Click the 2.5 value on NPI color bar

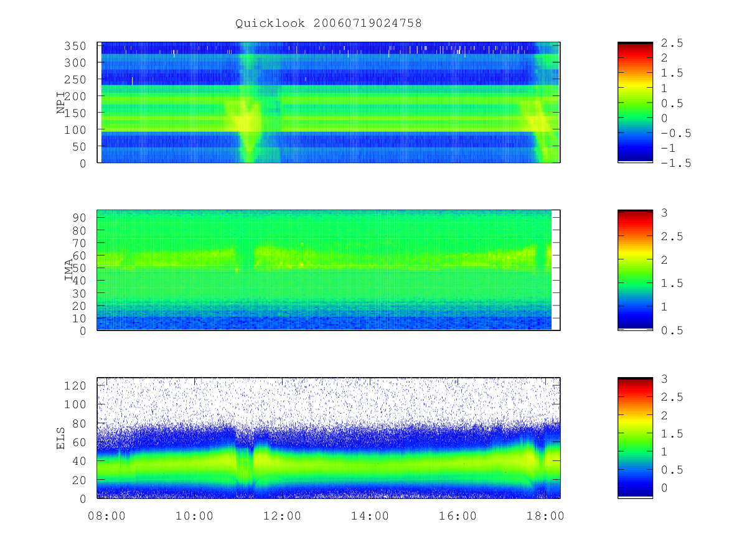point(671,42)
